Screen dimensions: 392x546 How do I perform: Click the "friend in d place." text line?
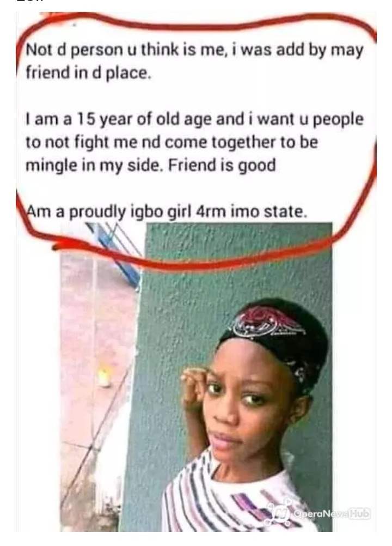pyautogui.click(x=89, y=73)
